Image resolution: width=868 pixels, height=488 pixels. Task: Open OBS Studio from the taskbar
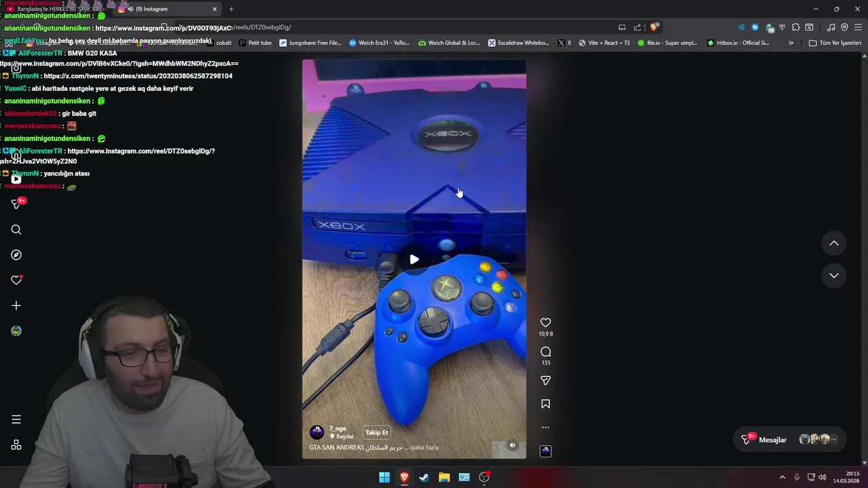pos(484,477)
